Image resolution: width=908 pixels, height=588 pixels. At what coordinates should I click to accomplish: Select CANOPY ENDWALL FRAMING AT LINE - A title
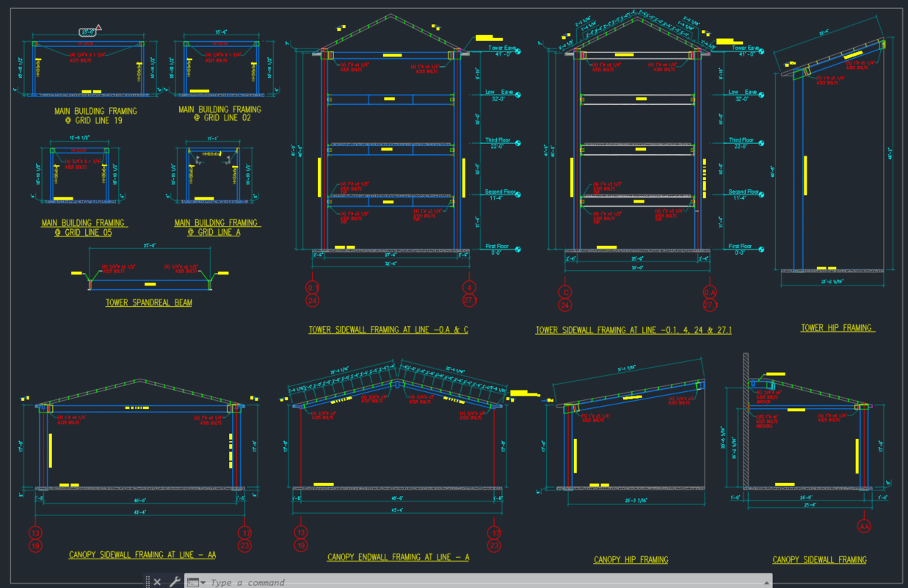398,558
